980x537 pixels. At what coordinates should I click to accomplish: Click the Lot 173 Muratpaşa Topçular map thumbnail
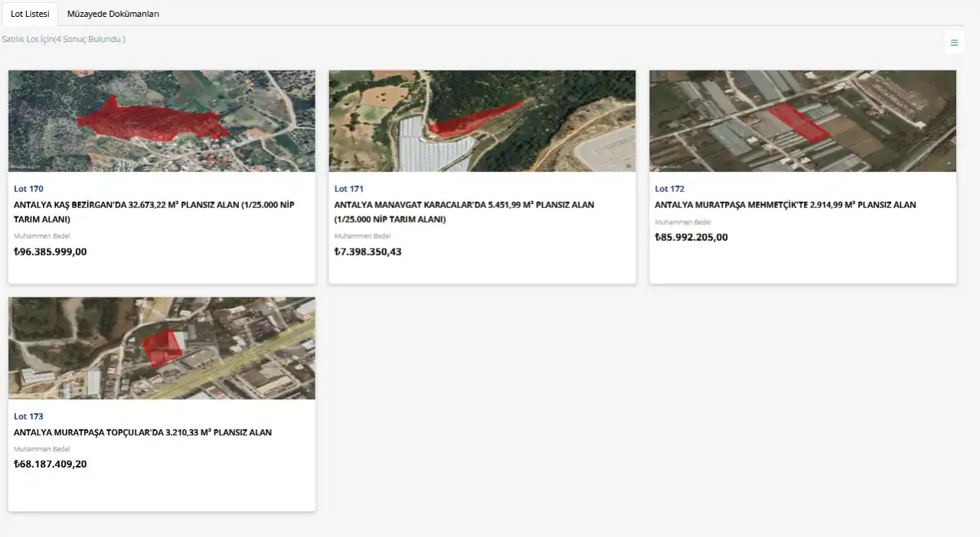coord(161,347)
